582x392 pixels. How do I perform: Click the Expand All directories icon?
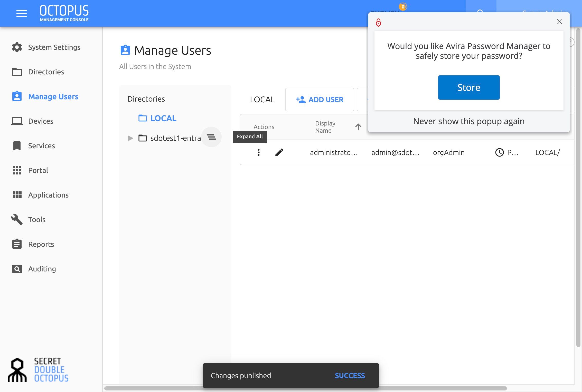pyautogui.click(x=211, y=137)
